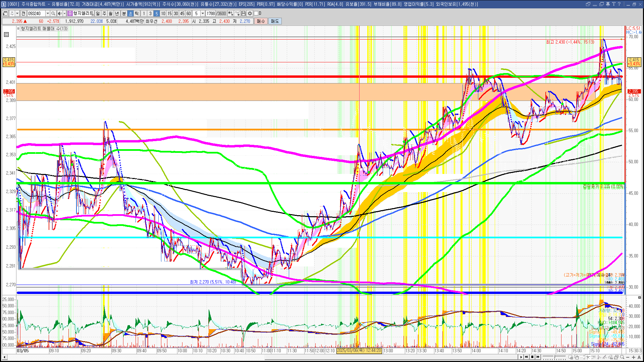Viewport: 644px width, 362px height.
Task: Click the bottom magnifier zoom icon
Action: tap(622, 357)
